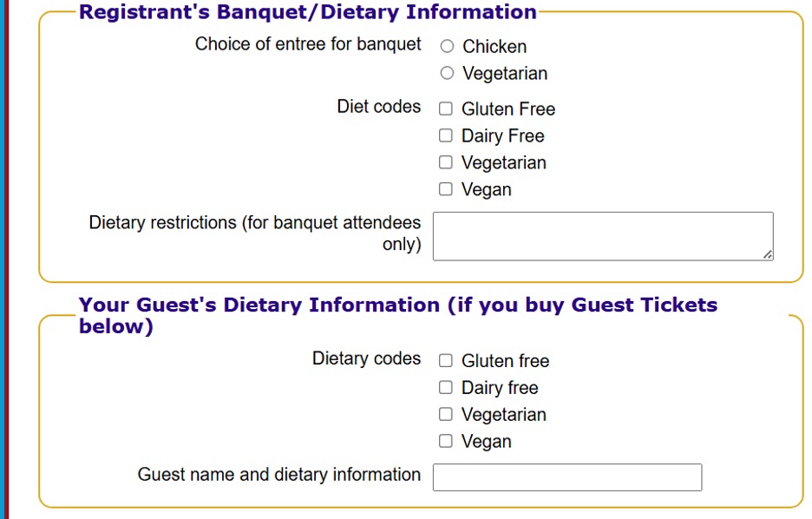
Task: Click the 'Choice of entree for banquet' label
Action: point(308,44)
